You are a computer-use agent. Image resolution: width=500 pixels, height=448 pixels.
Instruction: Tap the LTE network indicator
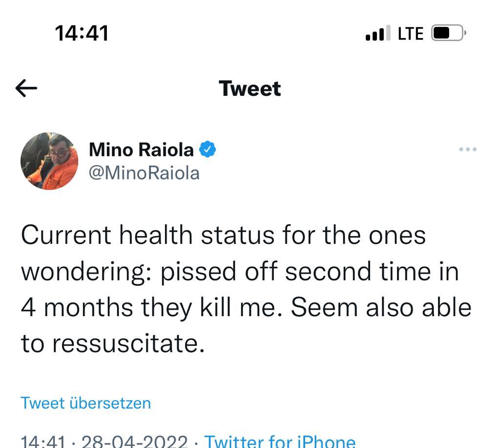pyautogui.click(x=411, y=33)
